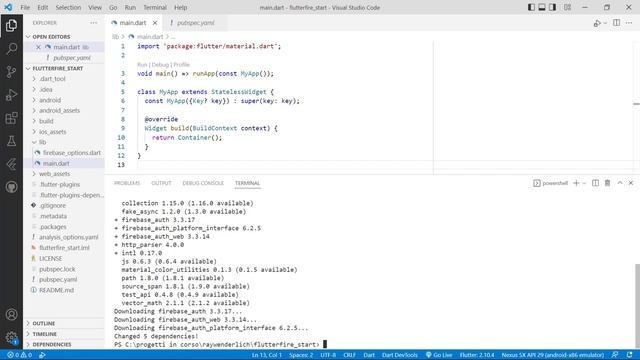Expand the Timeline section

pyautogui.click(x=64, y=334)
